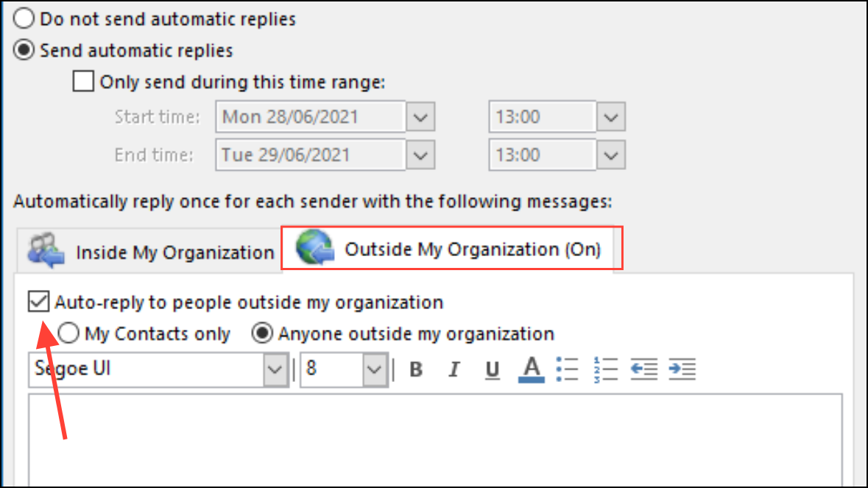Create a numbered list

[605, 369]
